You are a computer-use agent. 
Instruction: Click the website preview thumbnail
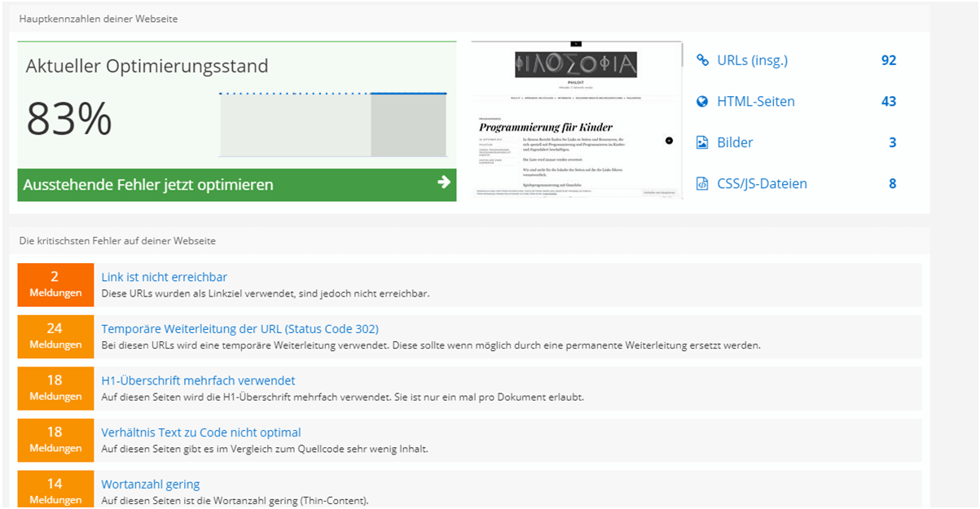pyautogui.click(x=577, y=121)
